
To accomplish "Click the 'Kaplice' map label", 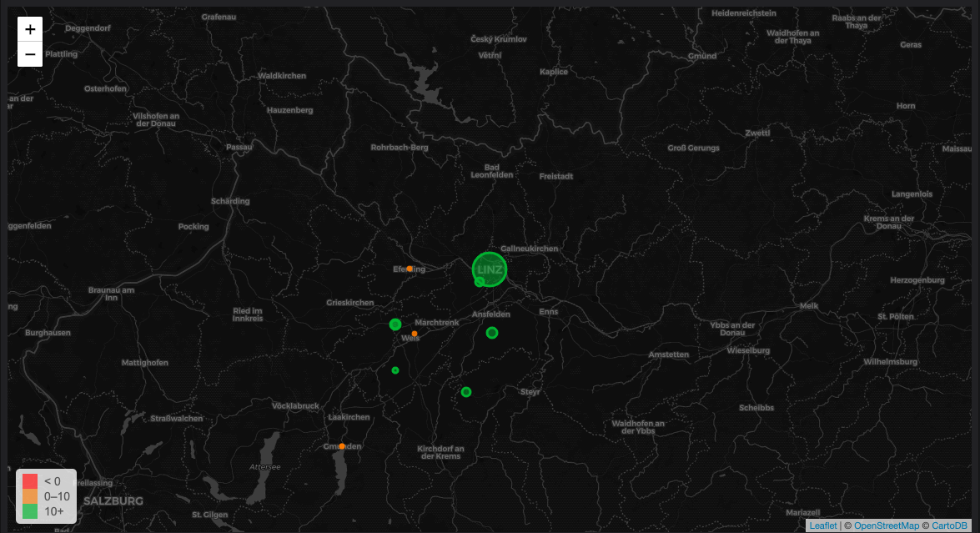I will coord(554,71).
